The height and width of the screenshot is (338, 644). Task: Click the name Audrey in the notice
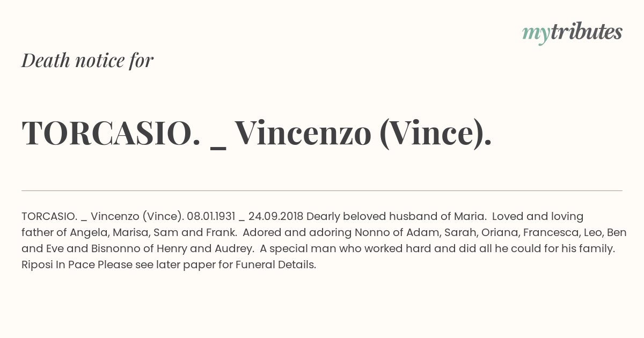click(x=233, y=249)
